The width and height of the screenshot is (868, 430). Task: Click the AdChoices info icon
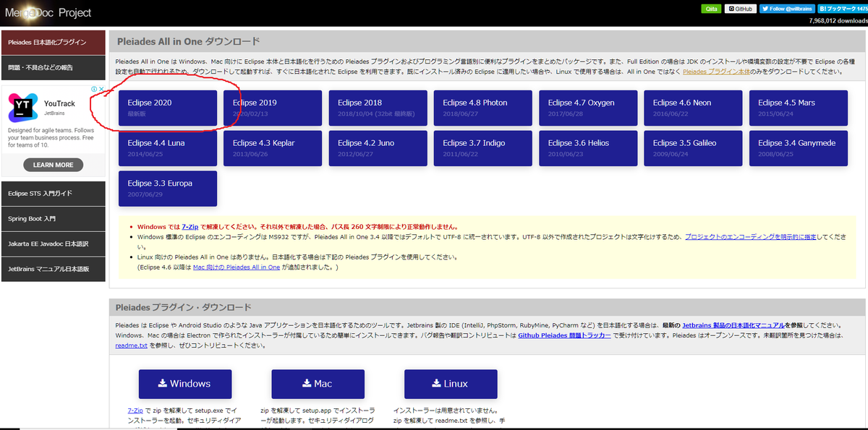click(x=94, y=90)
